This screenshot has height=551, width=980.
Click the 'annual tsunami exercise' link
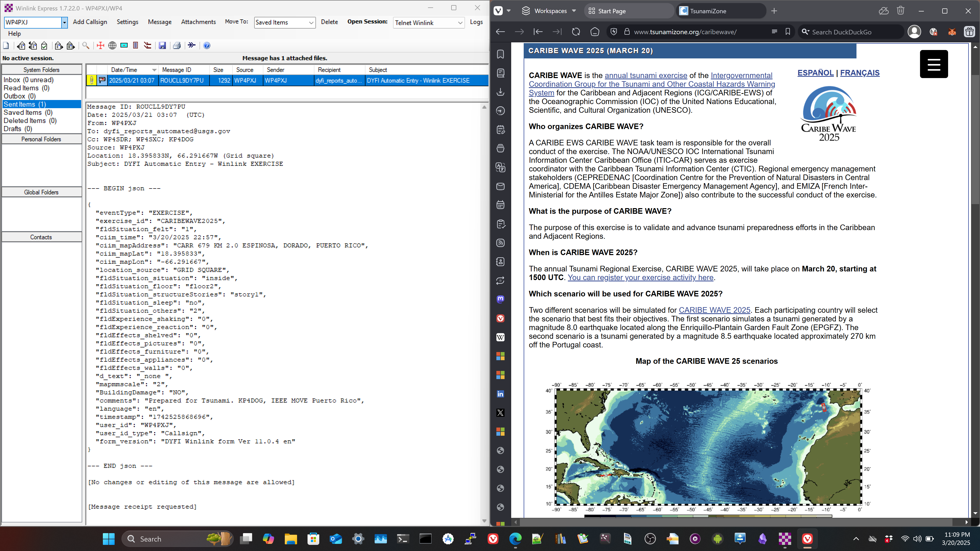[x=646, y=75]
